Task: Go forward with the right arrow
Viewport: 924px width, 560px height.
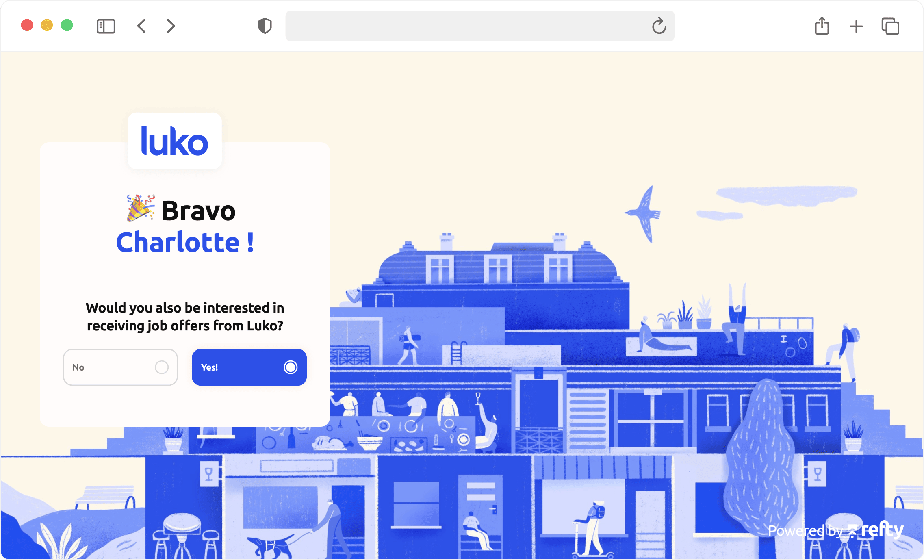Action: coord(171,26)
